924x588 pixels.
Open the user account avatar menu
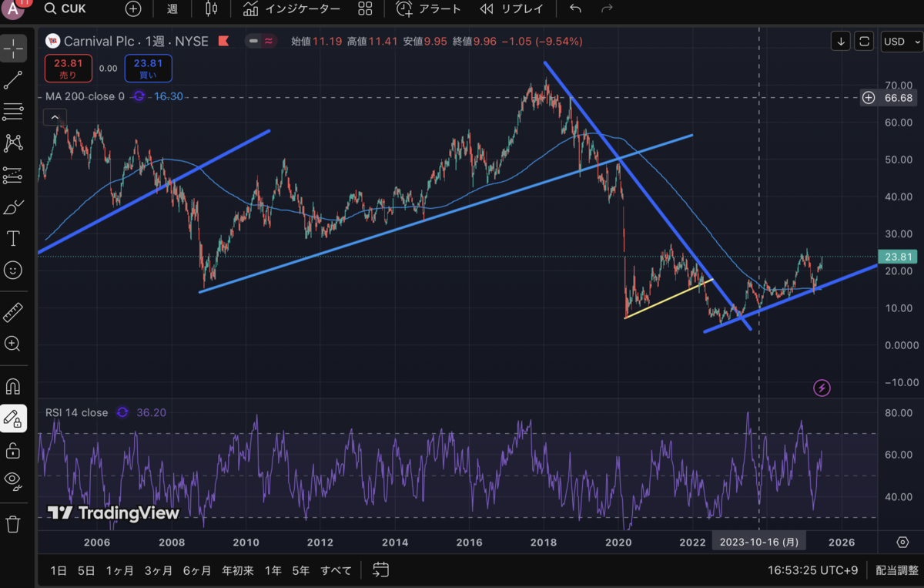click(x=13, y=8)
